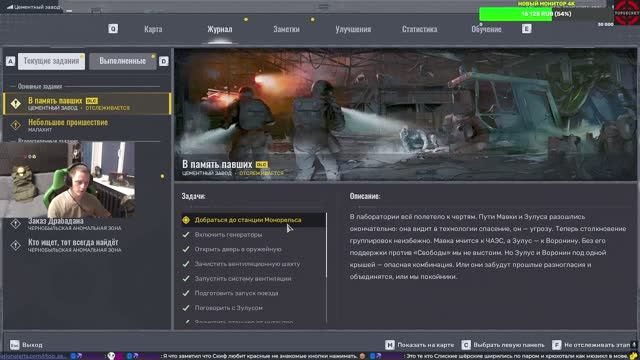The height and width of the screenshot is (360, 640).
Task: Click the quest banner artwork image
Action: pyautogui.click(x=406, y=114)
